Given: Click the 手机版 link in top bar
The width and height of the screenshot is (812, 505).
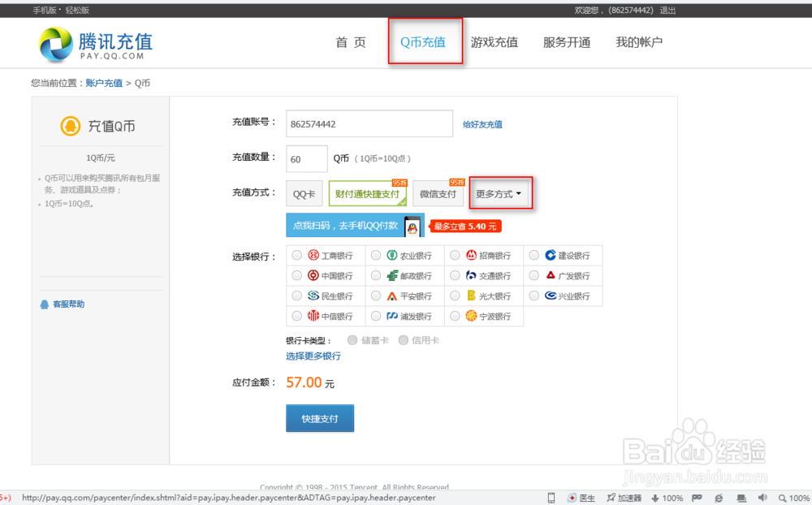Looking at the screenshot, I should (45, 10).
